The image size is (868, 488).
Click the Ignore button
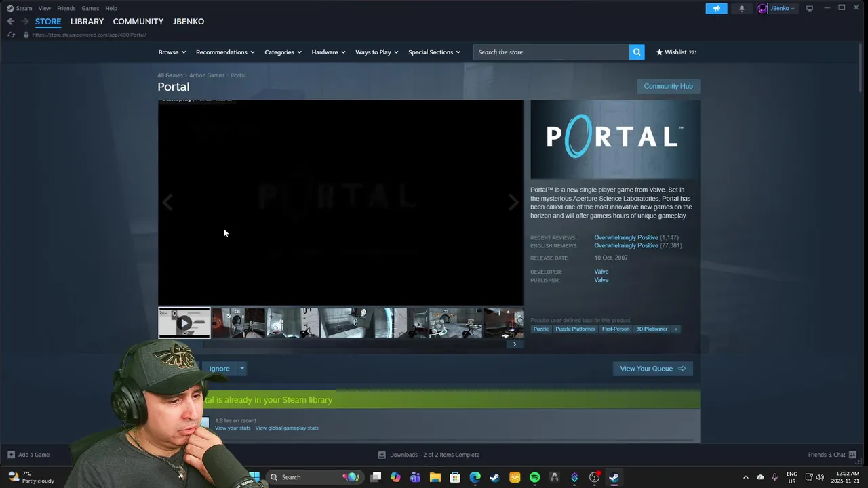point(219,369)
